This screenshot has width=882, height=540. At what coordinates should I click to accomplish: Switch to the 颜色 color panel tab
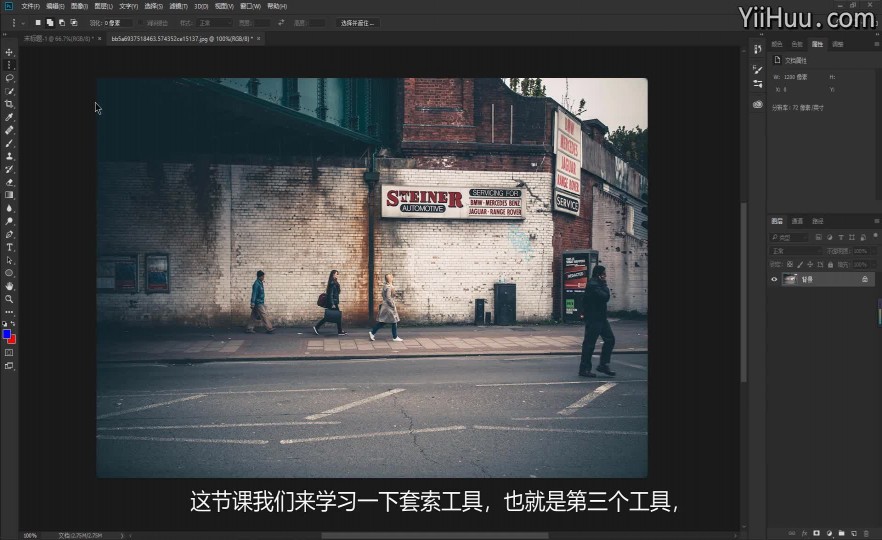pos(777,44)
